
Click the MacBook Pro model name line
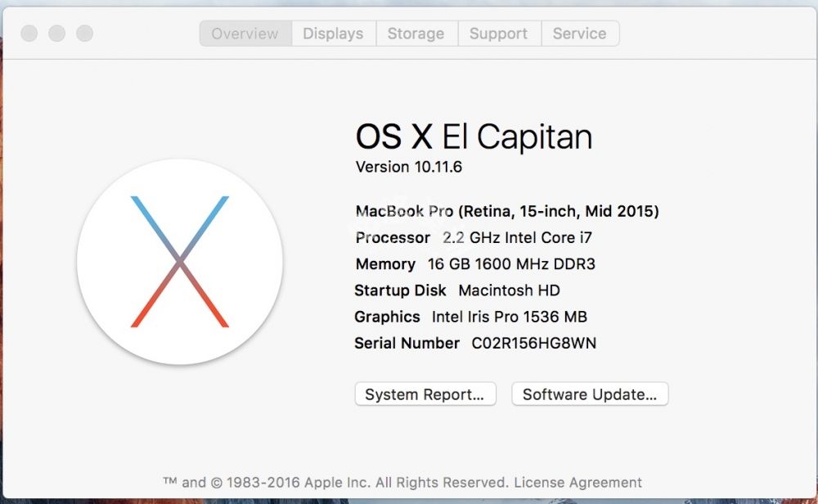pyautogui.click(x=507, y=211)
